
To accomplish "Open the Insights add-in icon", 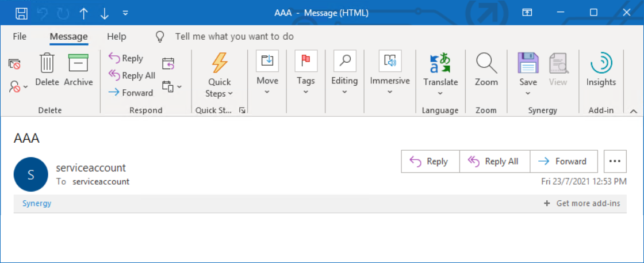I will [x=601, y=63].
